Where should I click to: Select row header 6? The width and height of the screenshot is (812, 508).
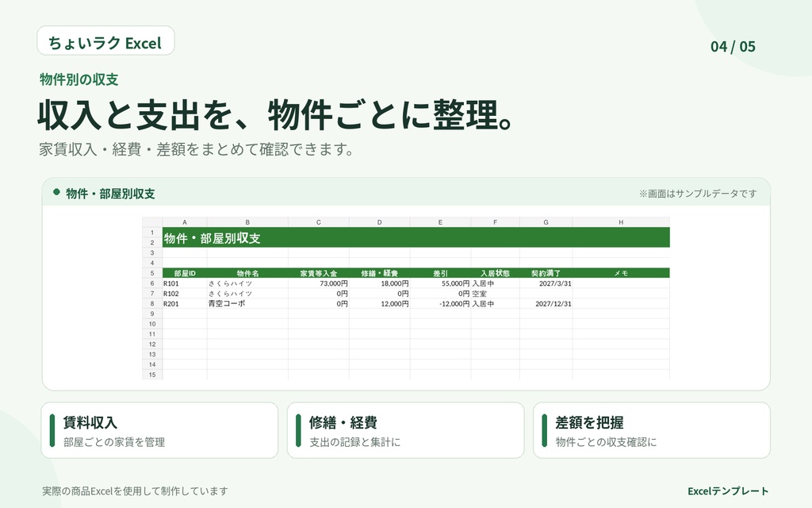pos(152,283)
